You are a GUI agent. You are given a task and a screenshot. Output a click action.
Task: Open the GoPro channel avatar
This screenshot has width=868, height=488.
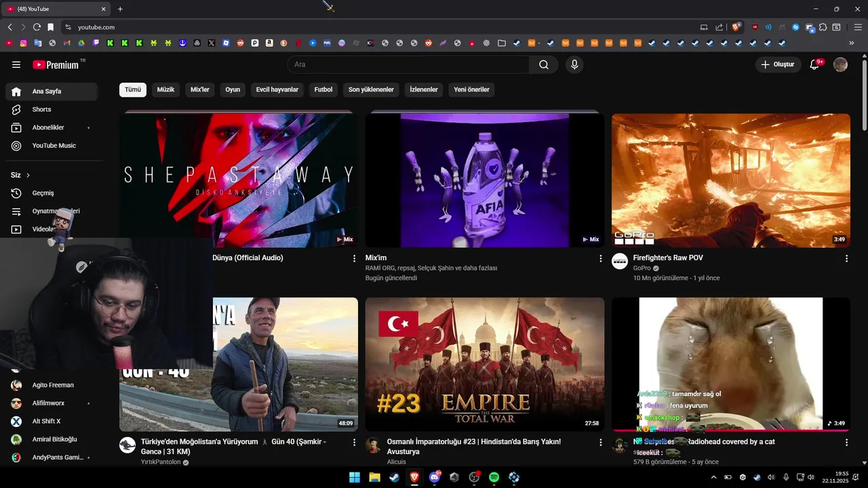pos(620,262)
